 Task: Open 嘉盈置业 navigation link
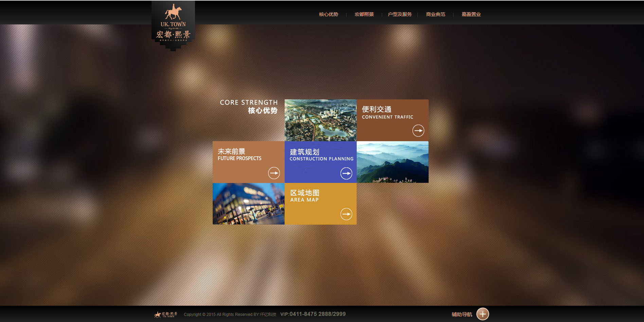click(471, 14)
